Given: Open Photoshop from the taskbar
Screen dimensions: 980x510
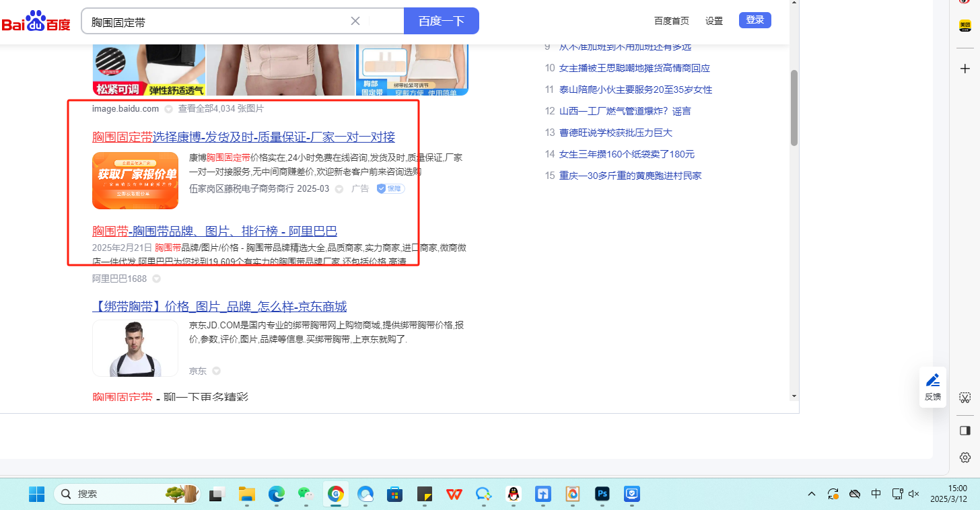Looking at the screenshot, I should pos(602,494).
